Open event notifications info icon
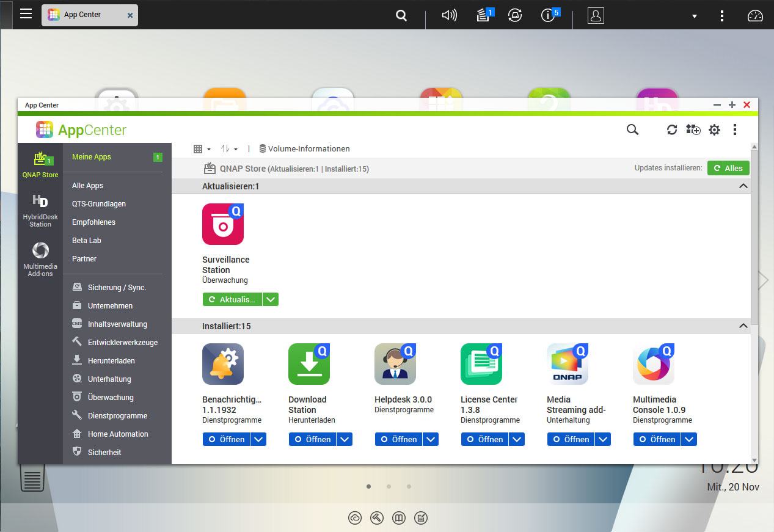 click(550, 15)
